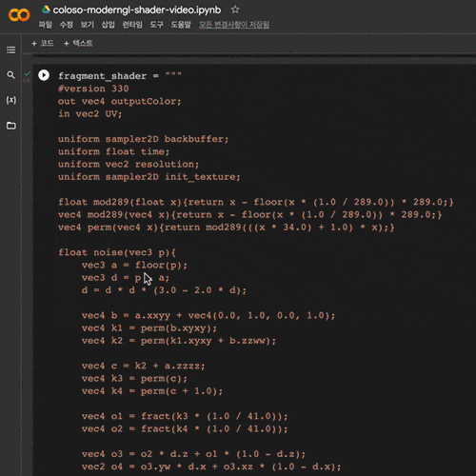
Task: Open the variables inspector {x} icon
Action: coord(11,100)
